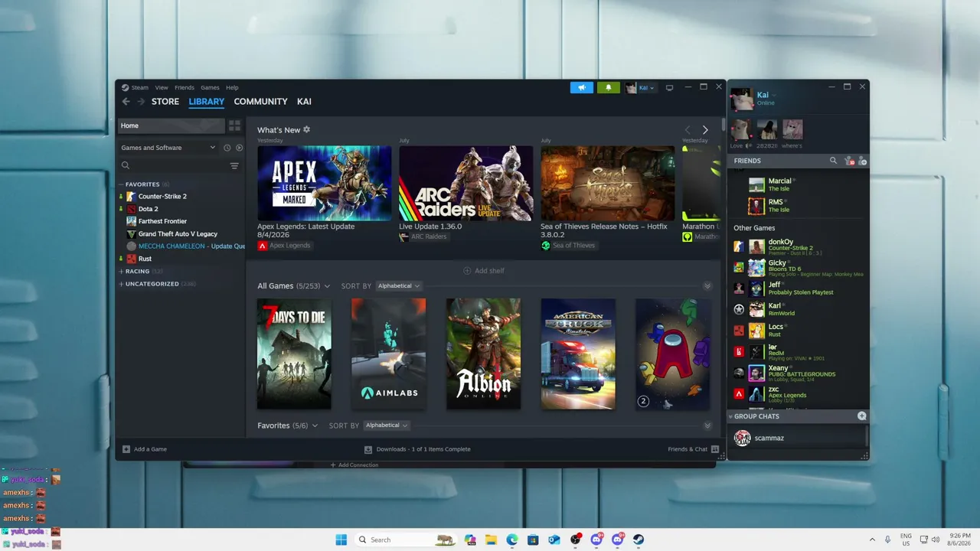980x551 pixels.
Task: Expand the UNCATEGORIZED category
Action: click(121, 284)
